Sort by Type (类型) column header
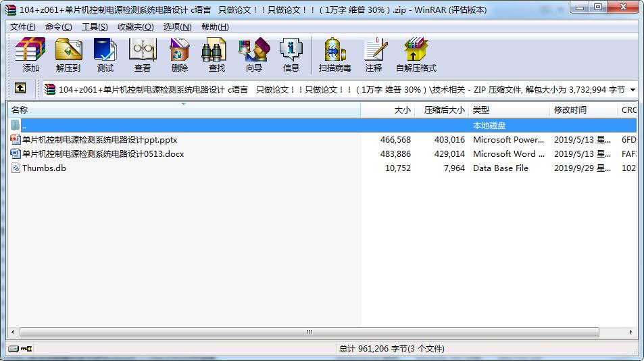The image size is (644, 361). point(509,110)
